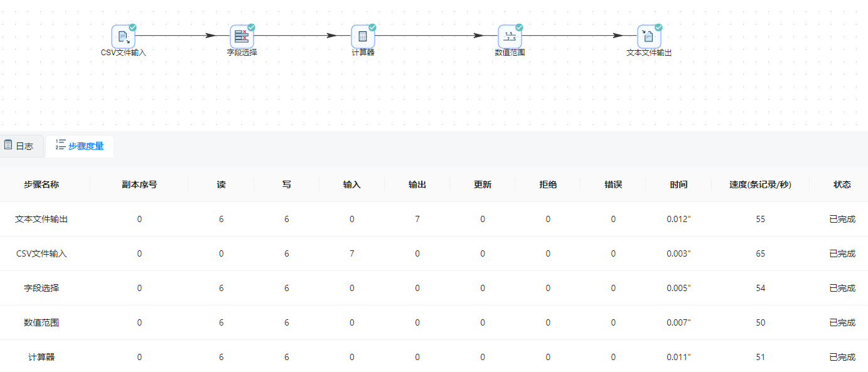This screenshot has width=868, height=372.
Task: Click the 数值范围 row name cell
Action: 41,322
